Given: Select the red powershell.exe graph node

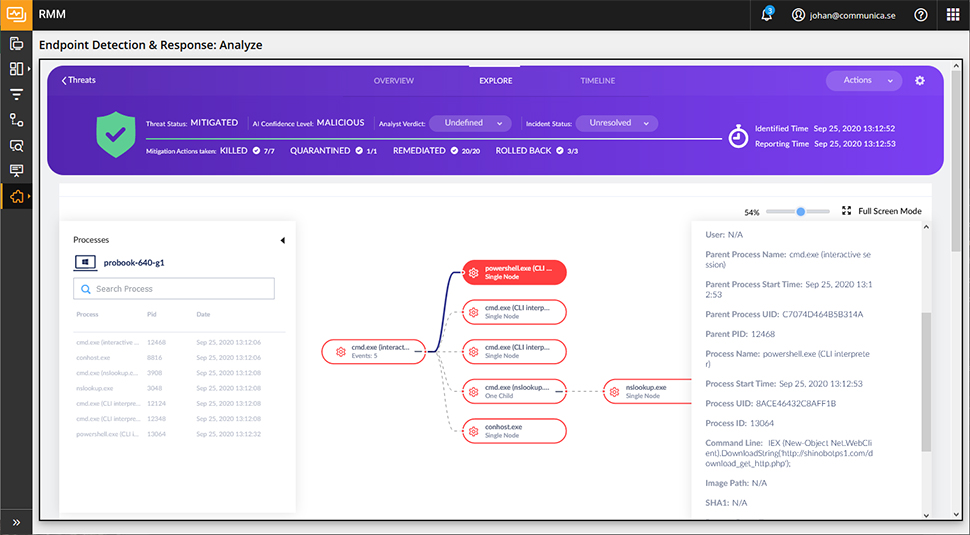Looking at the screenshot, I should [515, 272].
